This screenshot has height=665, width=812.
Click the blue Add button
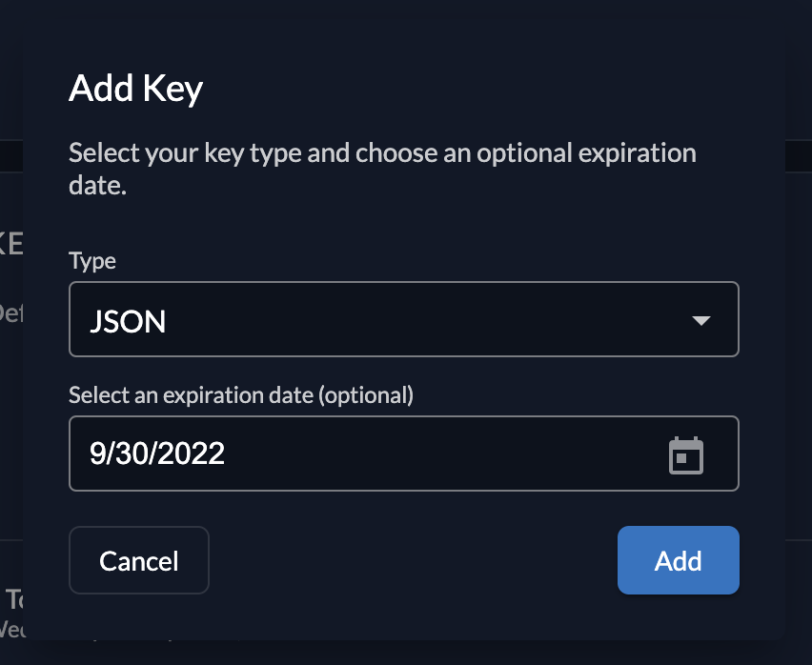pyautogui.click(x=678, y=560)
